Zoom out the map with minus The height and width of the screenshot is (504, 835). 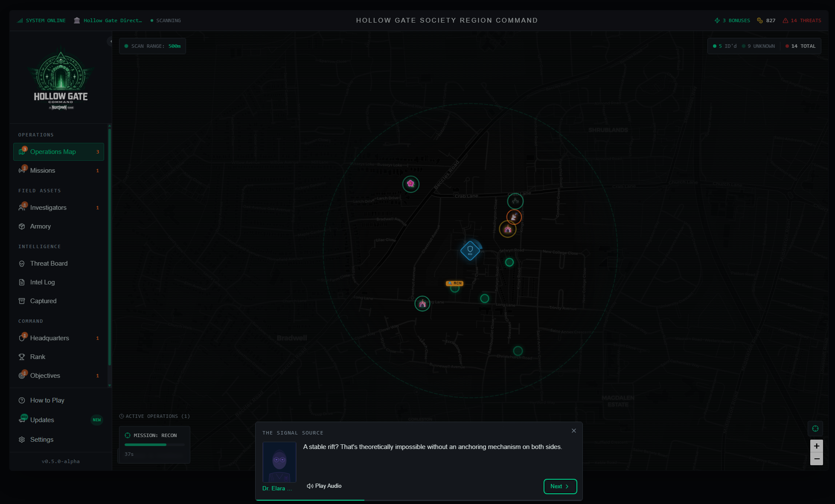816,459
